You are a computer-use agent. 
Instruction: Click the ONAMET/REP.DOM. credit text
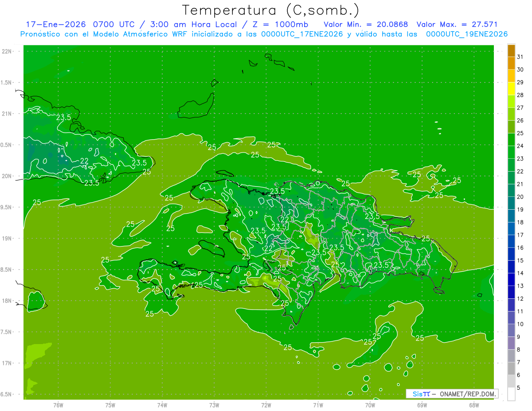click(x=467, y=394)
